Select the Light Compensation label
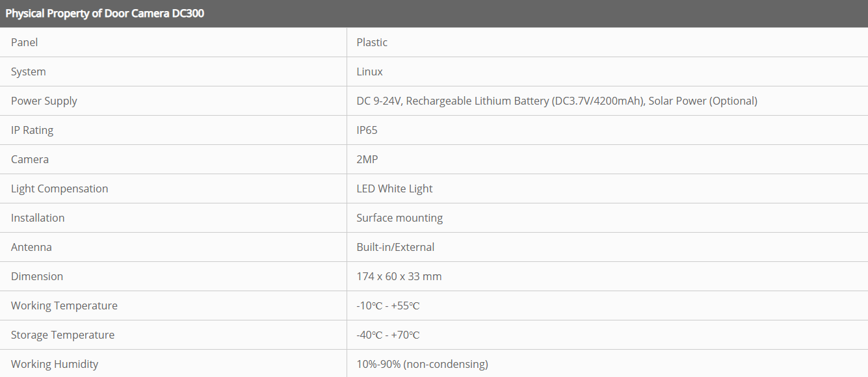This screenshot has width=868, height=377. click(x=60, y=188)
